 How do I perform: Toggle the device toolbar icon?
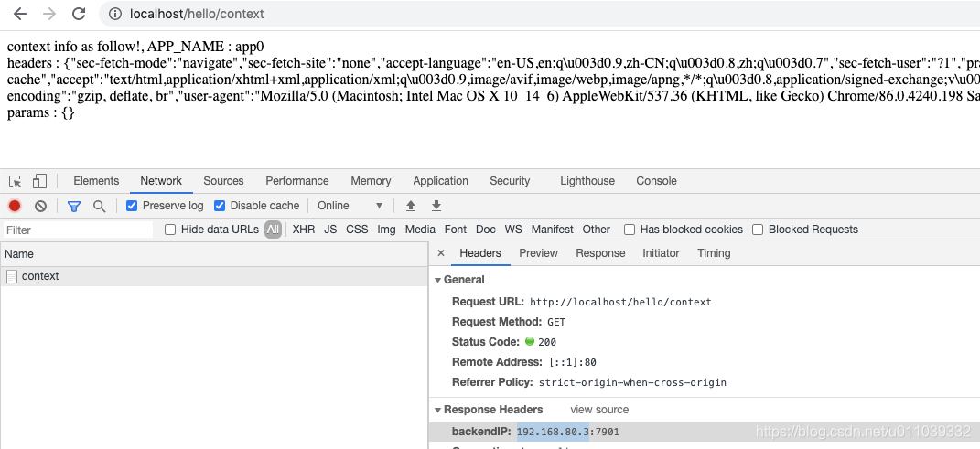(39, 181)
